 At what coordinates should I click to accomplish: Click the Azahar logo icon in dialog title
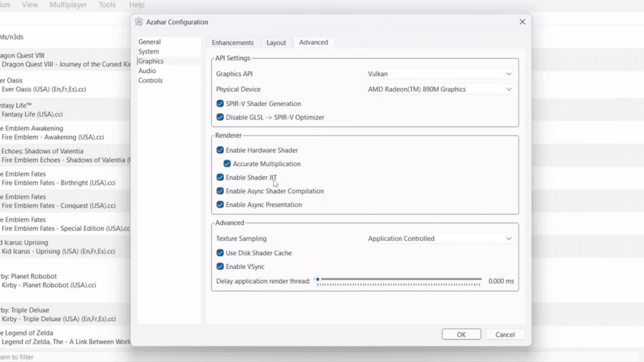pos(139,22)
